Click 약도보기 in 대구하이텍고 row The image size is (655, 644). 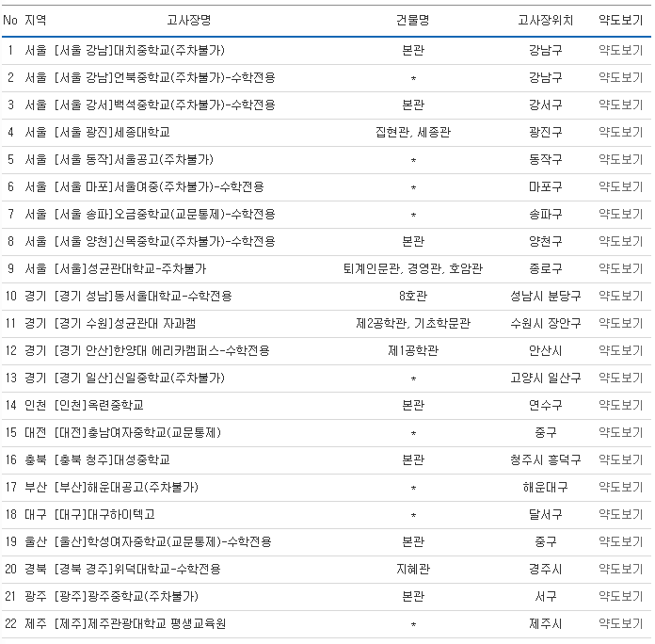(x=620, y=514)
